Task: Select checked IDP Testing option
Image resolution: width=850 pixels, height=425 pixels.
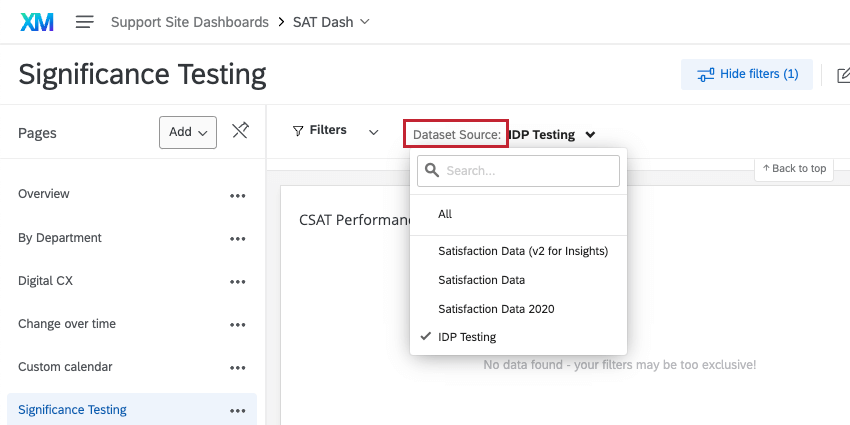Action: [467, 337]
